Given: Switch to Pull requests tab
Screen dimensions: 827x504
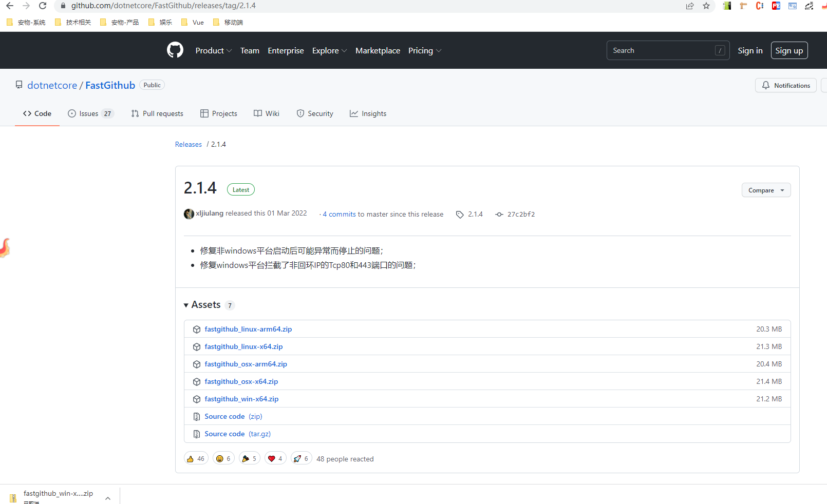Looking at the screenshot, I should [x=157, y=113].
